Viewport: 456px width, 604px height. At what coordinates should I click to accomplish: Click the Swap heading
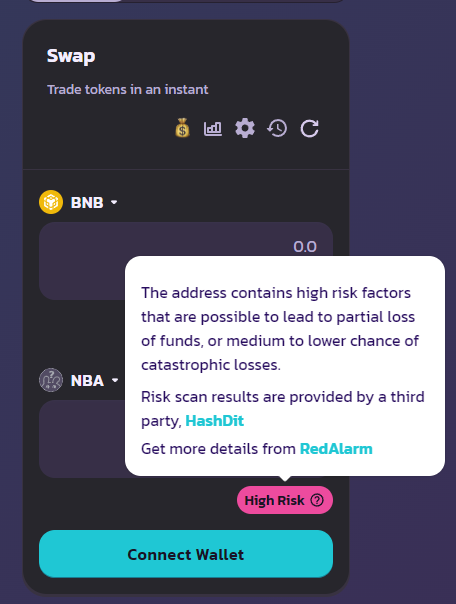[x=71, y=56]
